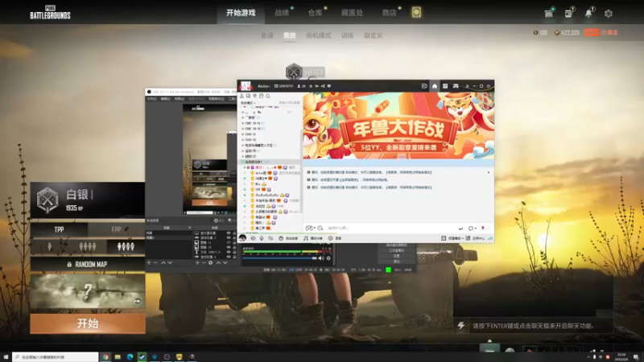
Task: Switch to the 仓库 tab
Action: click(315, 13)
